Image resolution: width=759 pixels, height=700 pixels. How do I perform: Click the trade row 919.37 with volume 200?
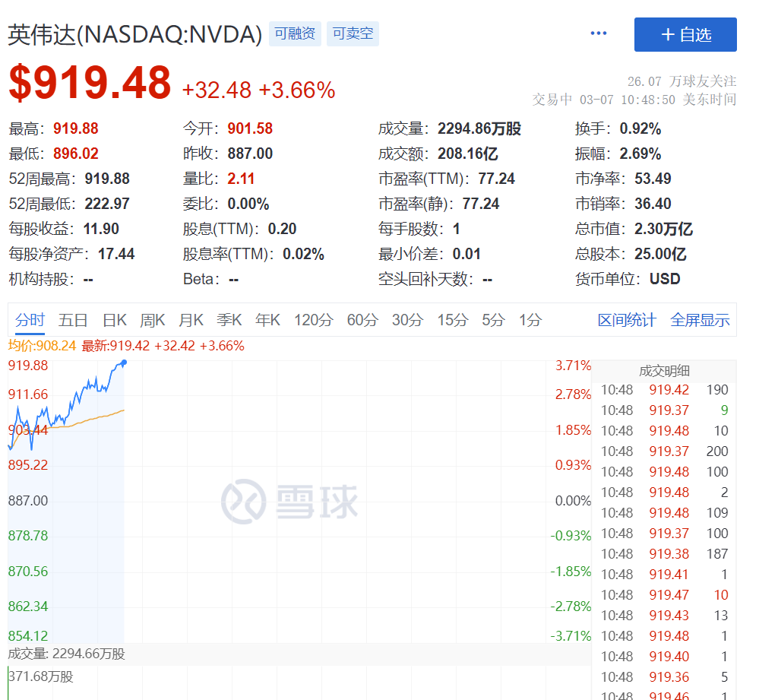coord(664,451)
